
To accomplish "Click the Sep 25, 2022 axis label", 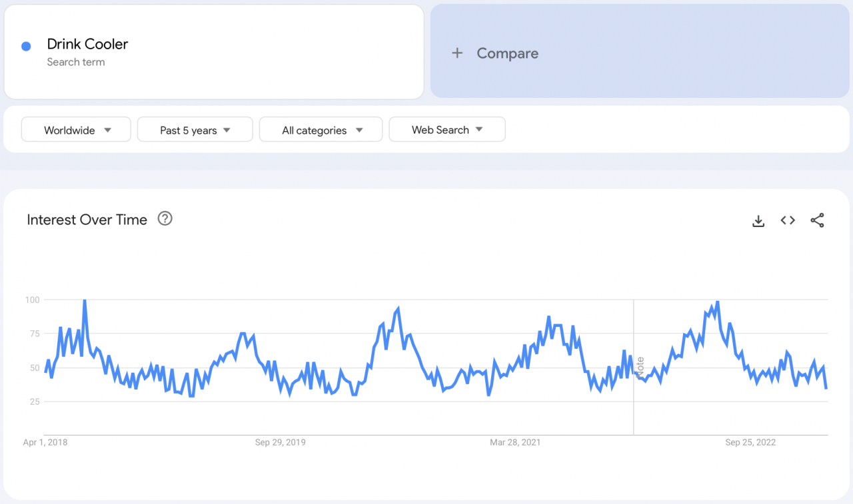I will [x=750, y=442].
